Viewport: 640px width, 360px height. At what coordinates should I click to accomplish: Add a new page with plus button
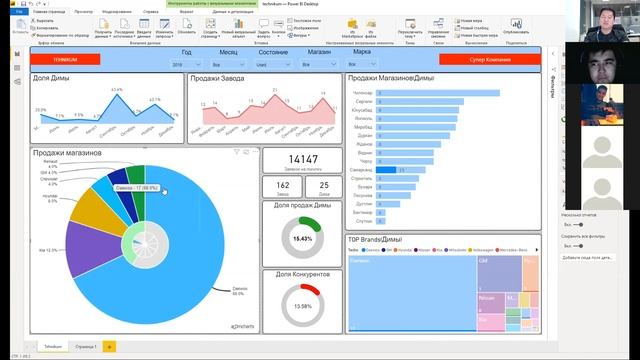109,347
